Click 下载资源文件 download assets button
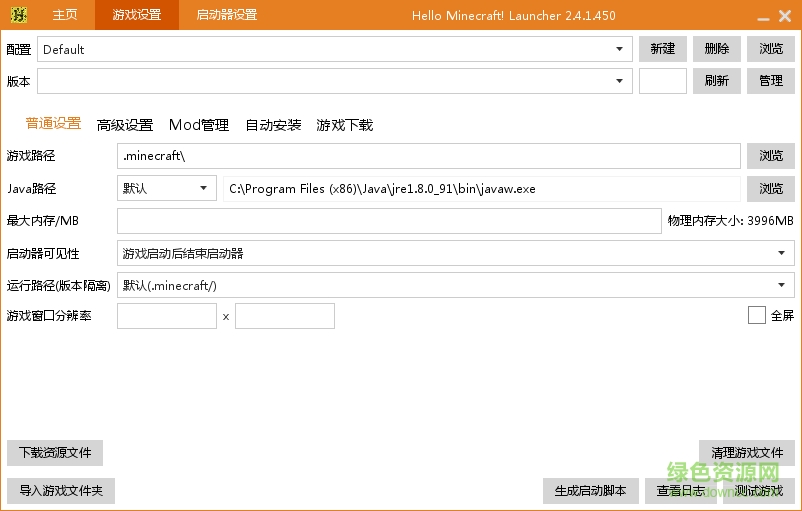 (x=55, y=453)
